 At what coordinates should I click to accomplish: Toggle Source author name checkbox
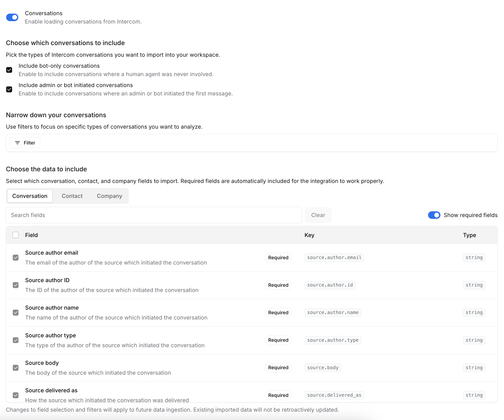[x=16, y=313]
